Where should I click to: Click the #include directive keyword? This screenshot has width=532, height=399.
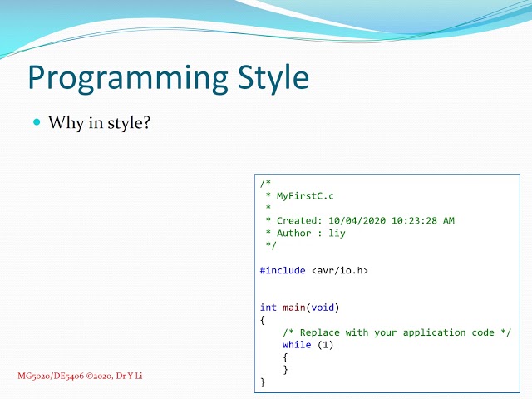[283, 270]
